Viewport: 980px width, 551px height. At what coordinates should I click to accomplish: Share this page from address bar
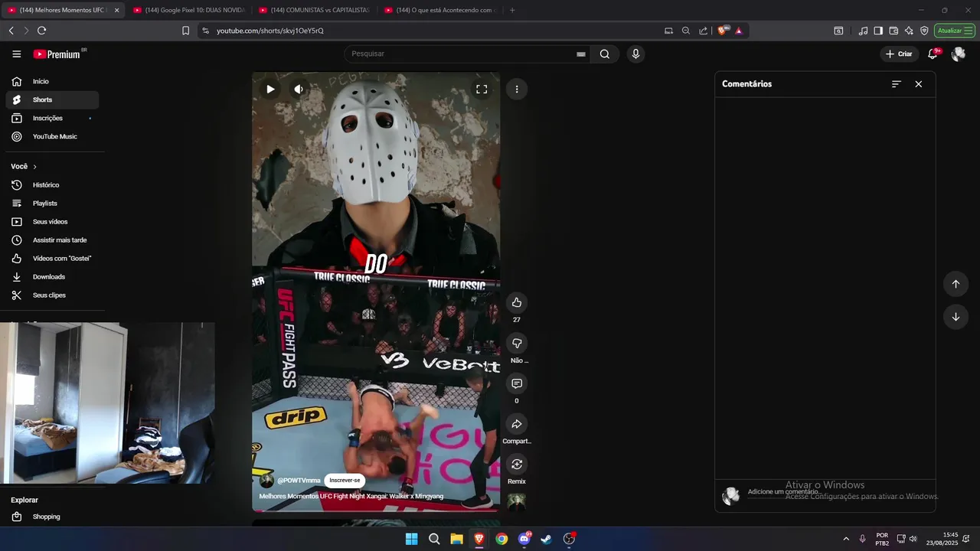click(704, 31)
